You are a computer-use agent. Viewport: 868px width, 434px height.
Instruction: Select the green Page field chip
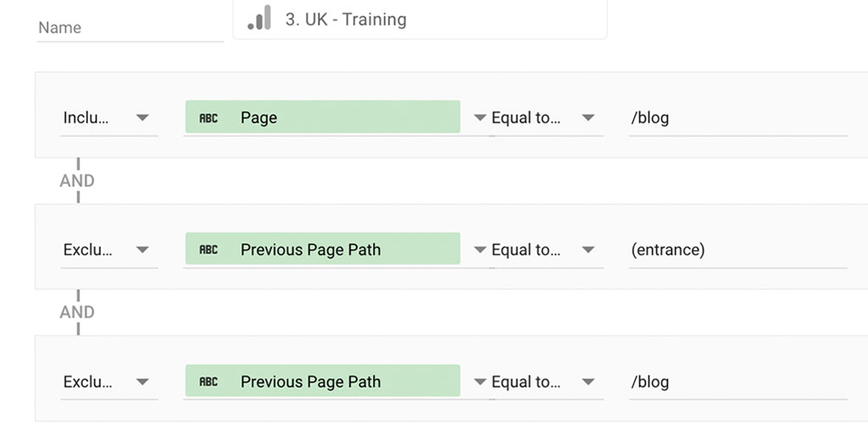(322, 118)
